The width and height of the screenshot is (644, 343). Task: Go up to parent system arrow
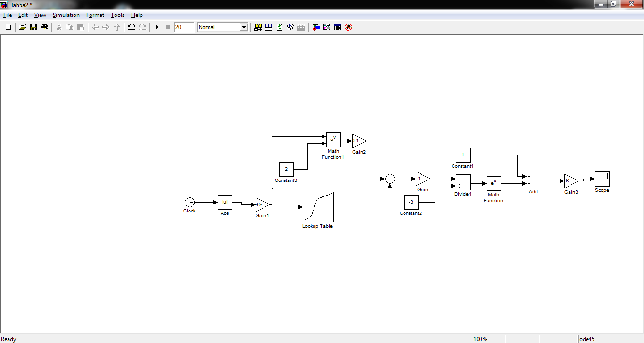click(x=116, y=27)
